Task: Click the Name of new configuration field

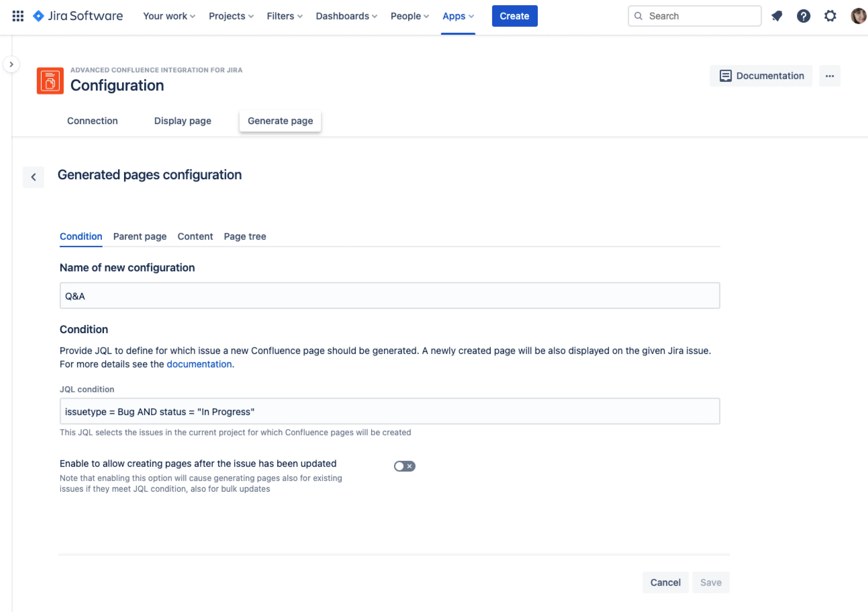Action: click(390, 296)
